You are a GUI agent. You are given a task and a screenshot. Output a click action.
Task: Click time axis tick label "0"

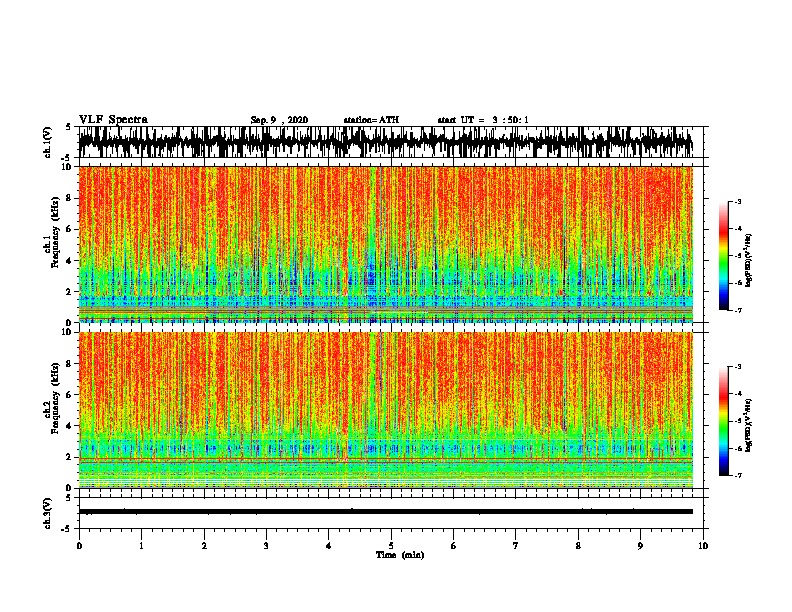[x=79, y=546]
